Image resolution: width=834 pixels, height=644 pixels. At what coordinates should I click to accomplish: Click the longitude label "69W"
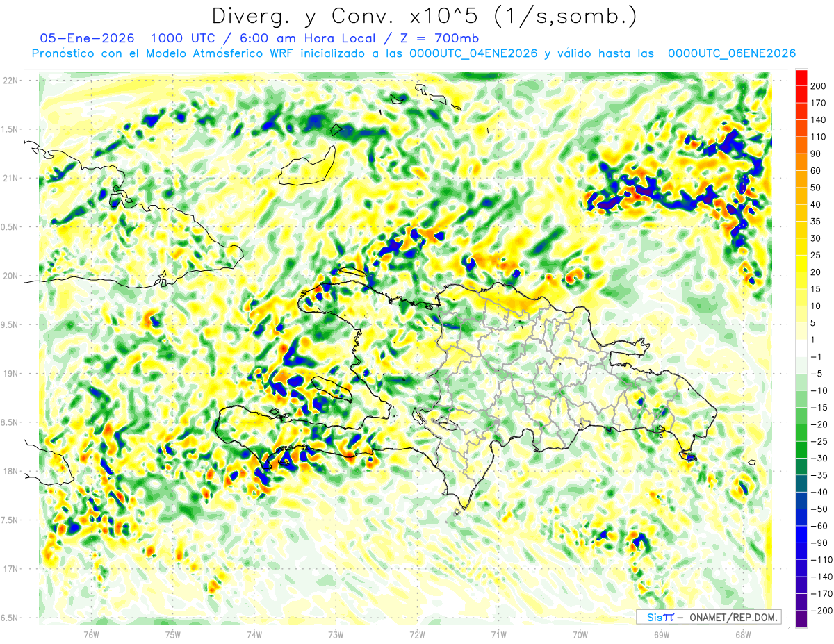tap(662, 634)
